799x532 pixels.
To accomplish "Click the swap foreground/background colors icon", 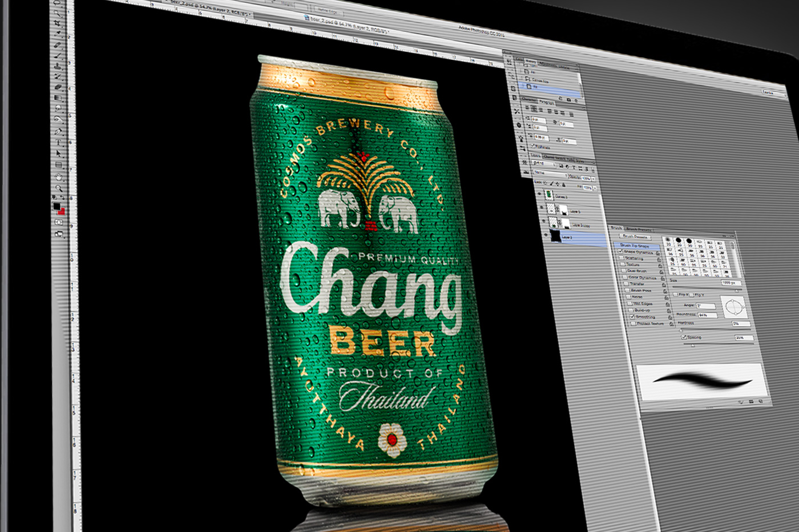I will (62, 197).
